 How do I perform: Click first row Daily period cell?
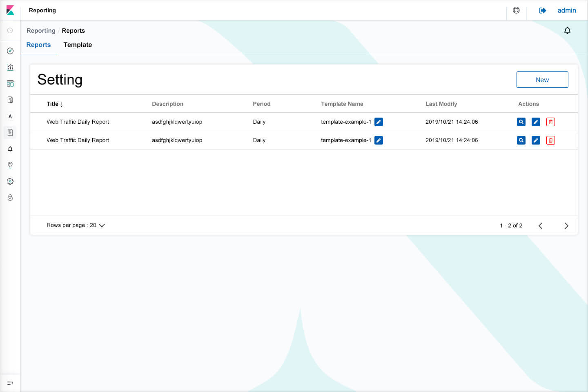click(x=259, y=122)
